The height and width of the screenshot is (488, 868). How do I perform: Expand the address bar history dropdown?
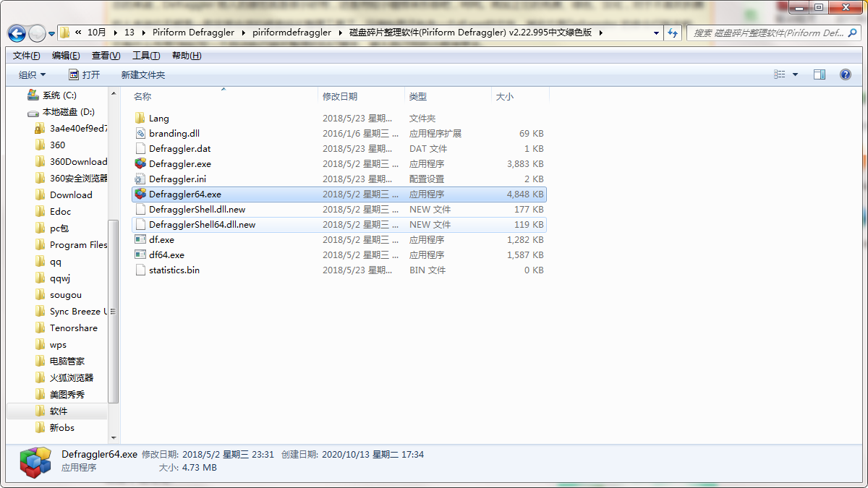656,33
